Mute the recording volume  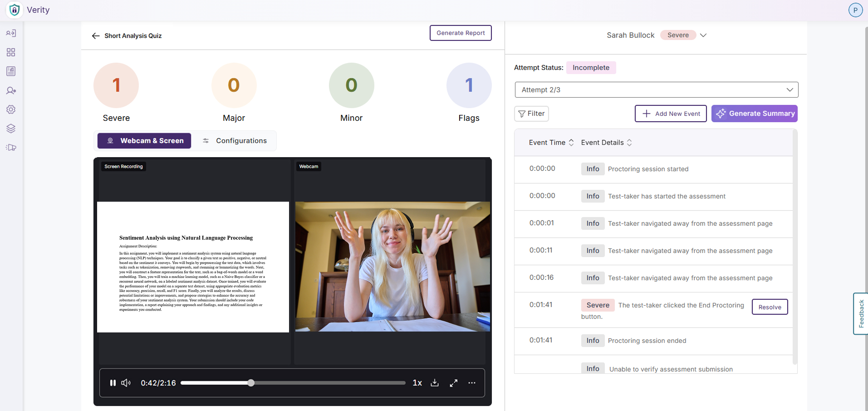126,383
